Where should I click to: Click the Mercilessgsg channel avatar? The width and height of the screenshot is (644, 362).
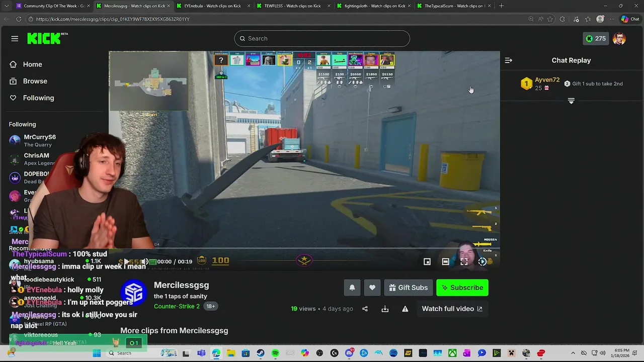[x=134, y=292]
